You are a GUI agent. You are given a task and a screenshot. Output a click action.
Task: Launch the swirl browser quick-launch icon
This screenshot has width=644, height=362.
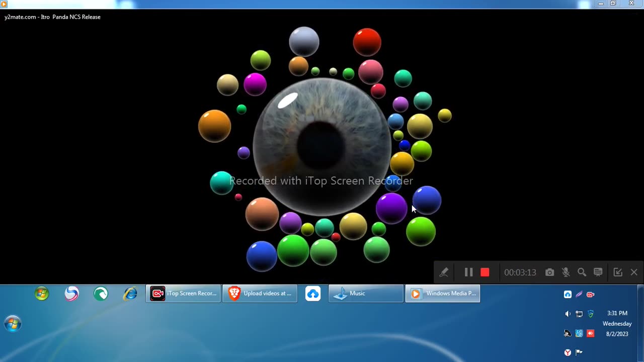pos(71,294)
